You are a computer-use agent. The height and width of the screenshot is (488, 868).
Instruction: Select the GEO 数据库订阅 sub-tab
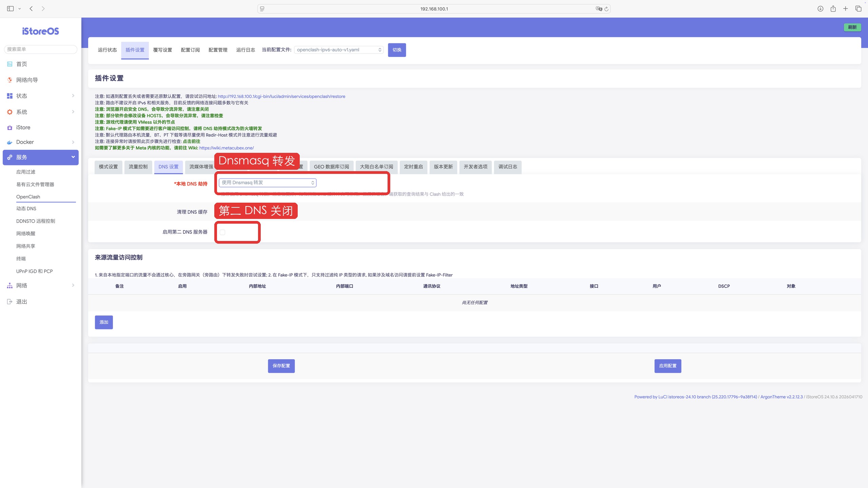pyautogui.click(x=331, y=167)
